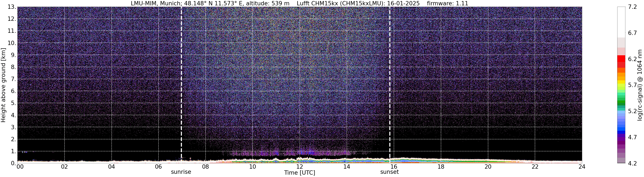The height and width of the screenshot is (177, 644).
Task: Click the x-axis tick label '20'
Action: point(488,167)
